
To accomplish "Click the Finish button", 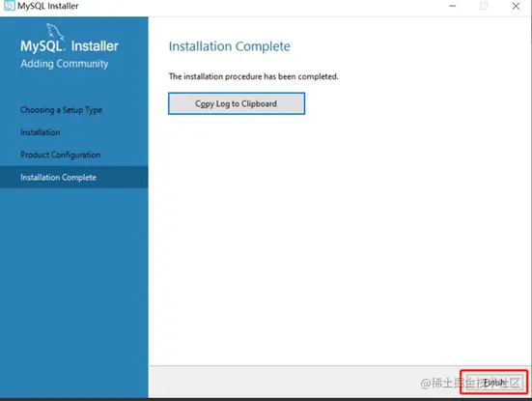I will point(493,383).
